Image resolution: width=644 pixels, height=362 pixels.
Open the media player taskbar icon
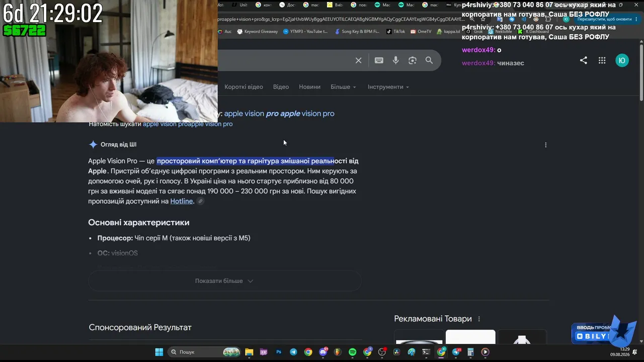(x=485, y=352)
